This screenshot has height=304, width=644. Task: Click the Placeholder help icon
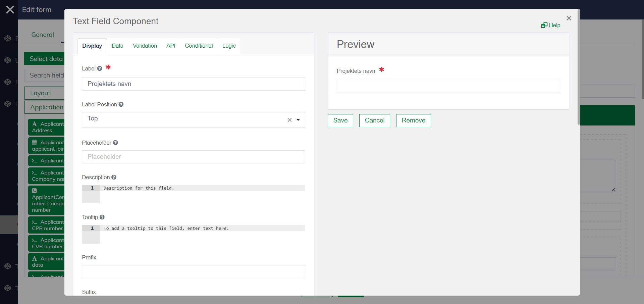115,143
